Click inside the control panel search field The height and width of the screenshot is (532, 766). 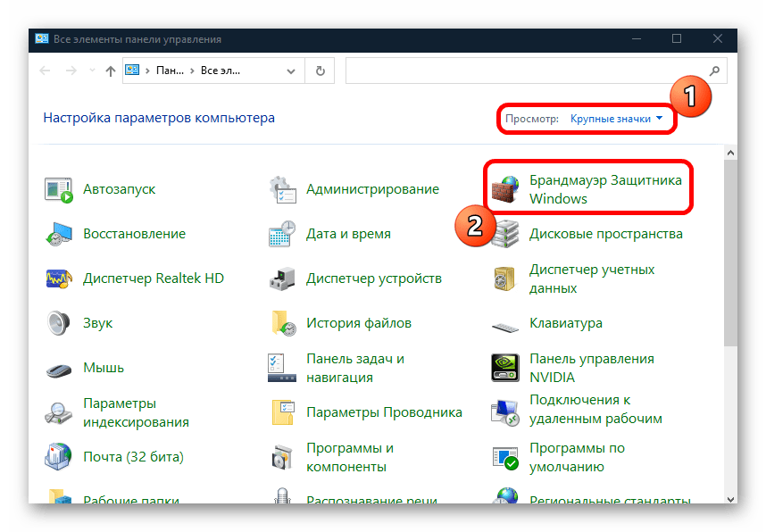click(536, 71)
